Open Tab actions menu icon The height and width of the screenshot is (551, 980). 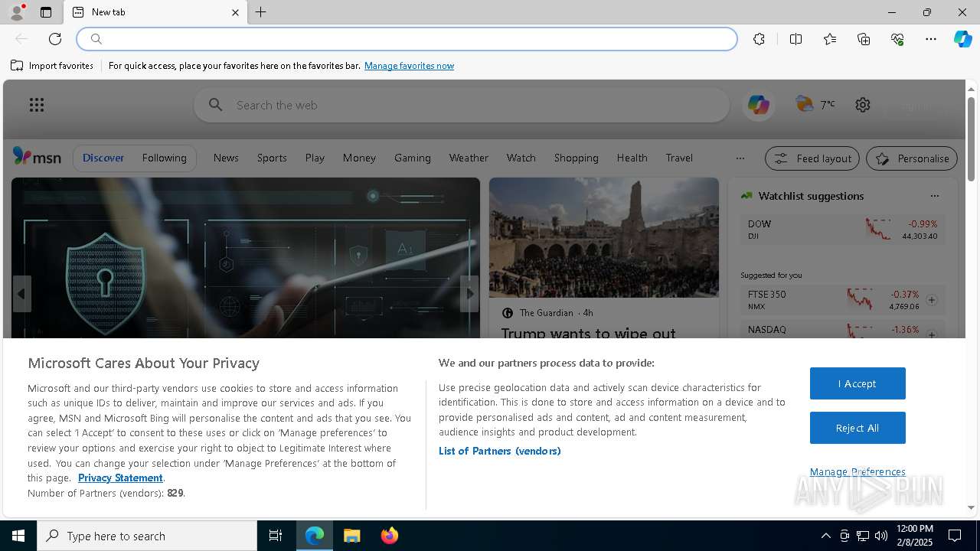46,12
